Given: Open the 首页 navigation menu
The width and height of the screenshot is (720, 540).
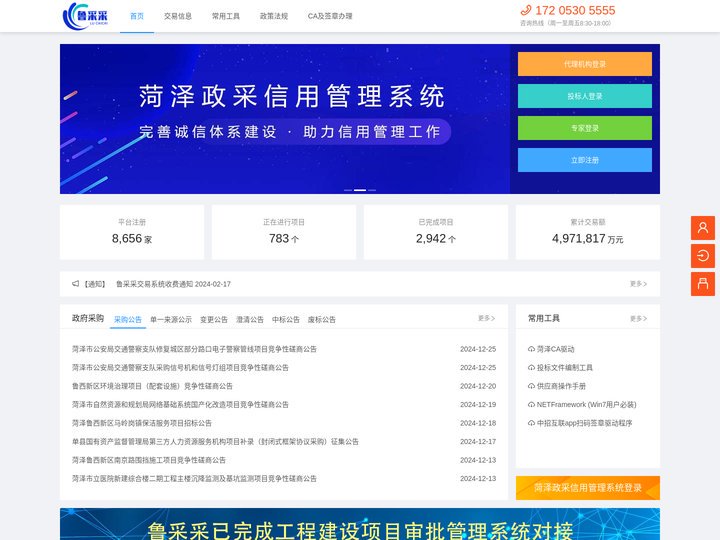Looking at the screenshot, I should point(137,16).
